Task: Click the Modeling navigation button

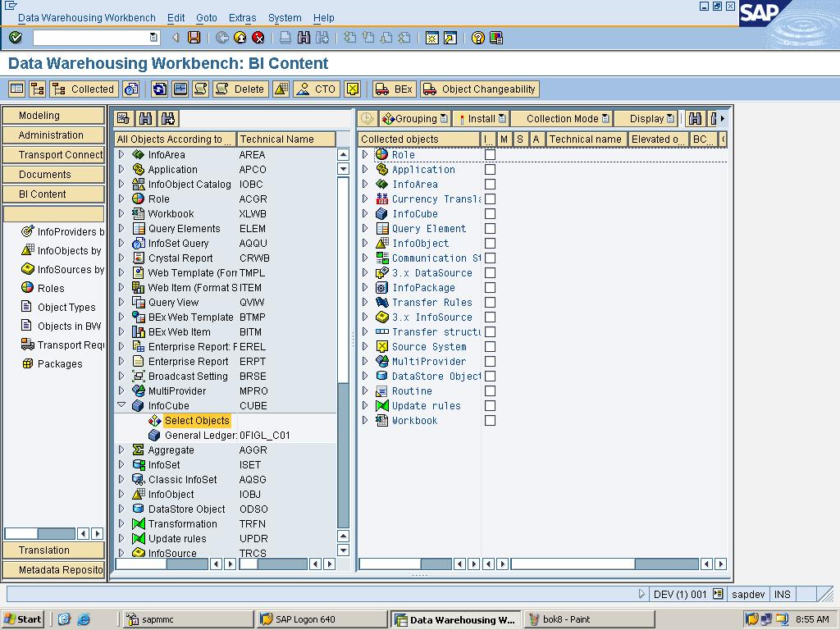Action: 53,115
